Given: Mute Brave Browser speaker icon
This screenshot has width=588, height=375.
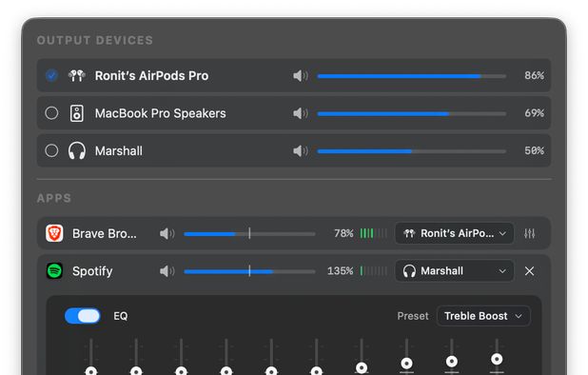Looking at the screenshot, I should [167, 233].
